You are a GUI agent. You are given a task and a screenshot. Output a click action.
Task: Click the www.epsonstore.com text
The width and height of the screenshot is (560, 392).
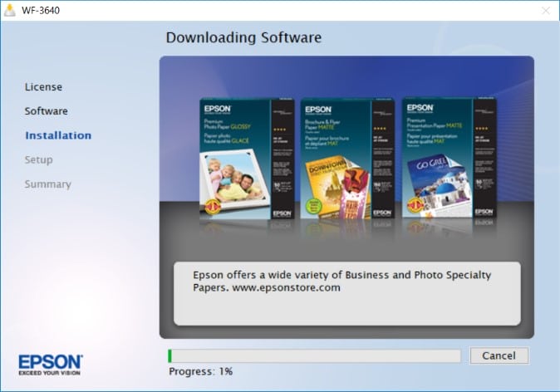point(286,287)
